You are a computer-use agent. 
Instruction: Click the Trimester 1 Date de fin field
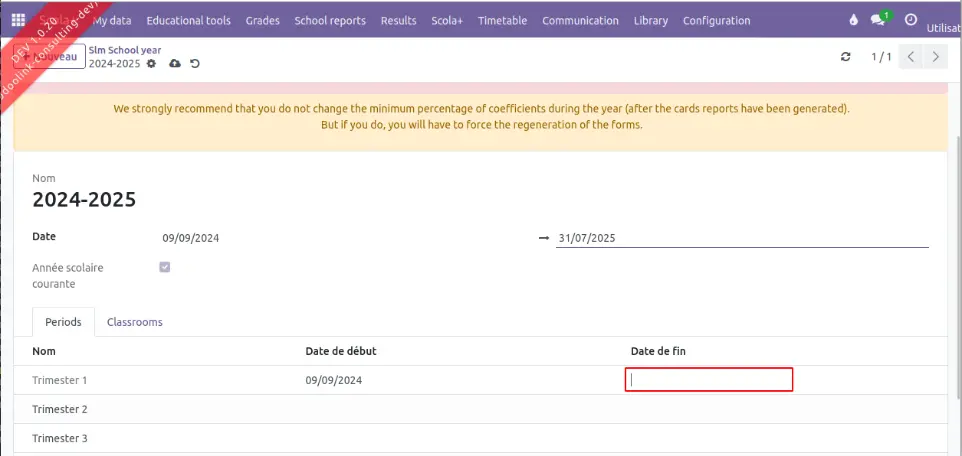pos(709,380)
